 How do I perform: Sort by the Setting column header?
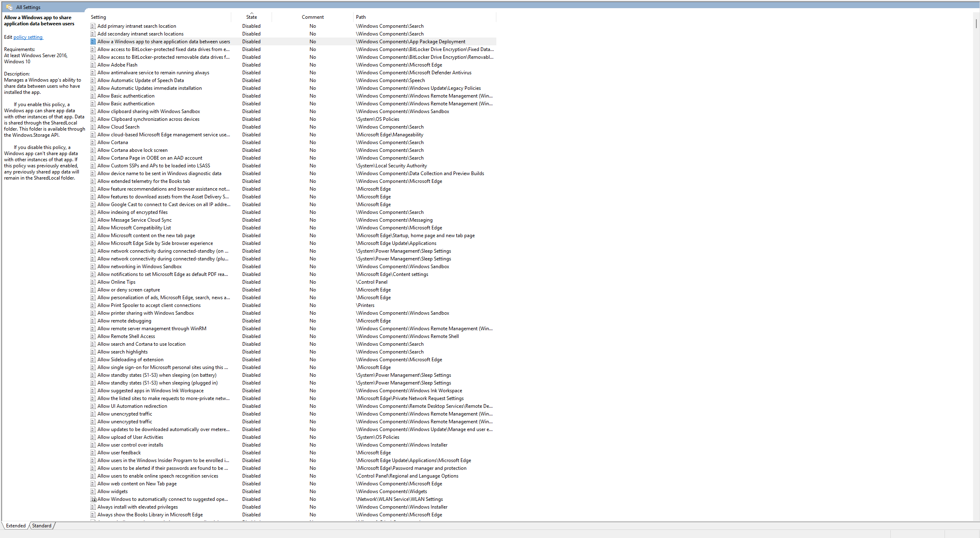pyautogui.click(x=160, y=17)
